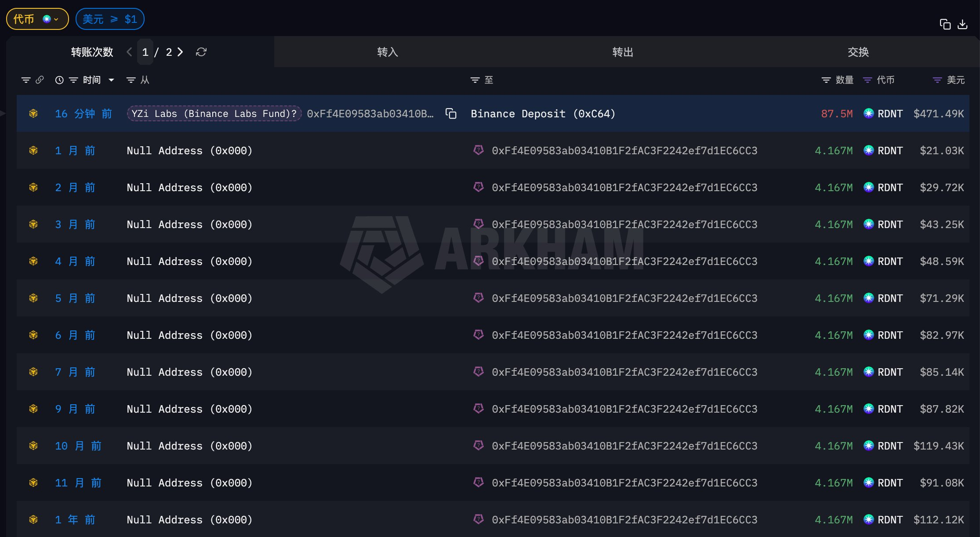Screen dimensions: 980x537
Task: Copy the YZi Labs address
Action: coord(451,114)
